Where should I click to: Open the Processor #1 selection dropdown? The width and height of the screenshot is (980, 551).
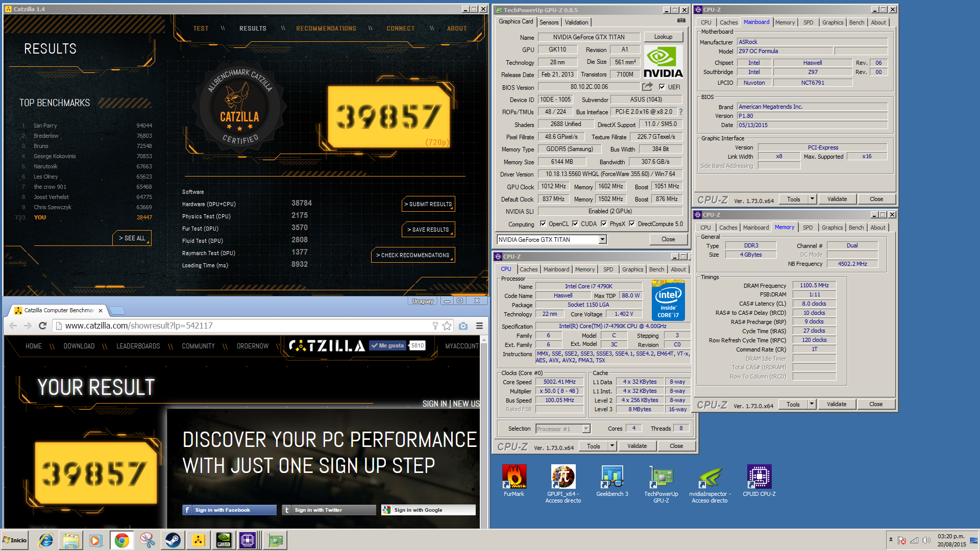click(586, 429)
